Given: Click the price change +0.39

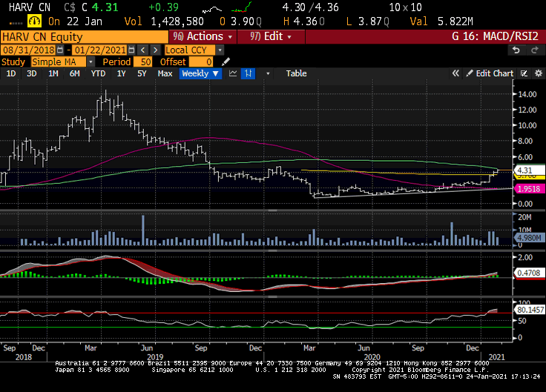Looking at the screenshot, I should pos(163,7).
